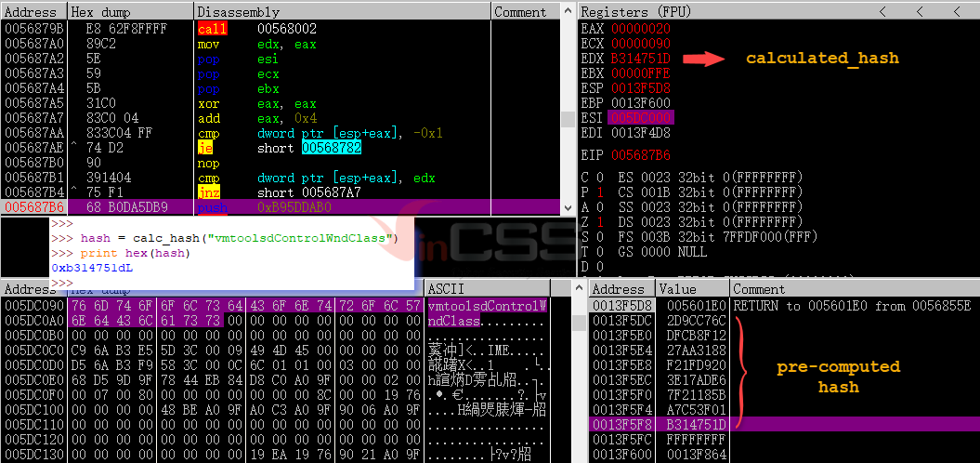Click the Value column header in the stack pane
This screenshot has height=463, width=980.
(x=692, y=289)
